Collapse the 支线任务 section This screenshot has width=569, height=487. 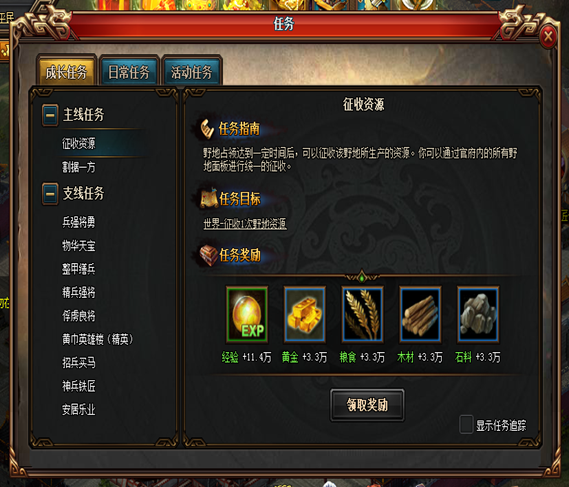[50, 194]
